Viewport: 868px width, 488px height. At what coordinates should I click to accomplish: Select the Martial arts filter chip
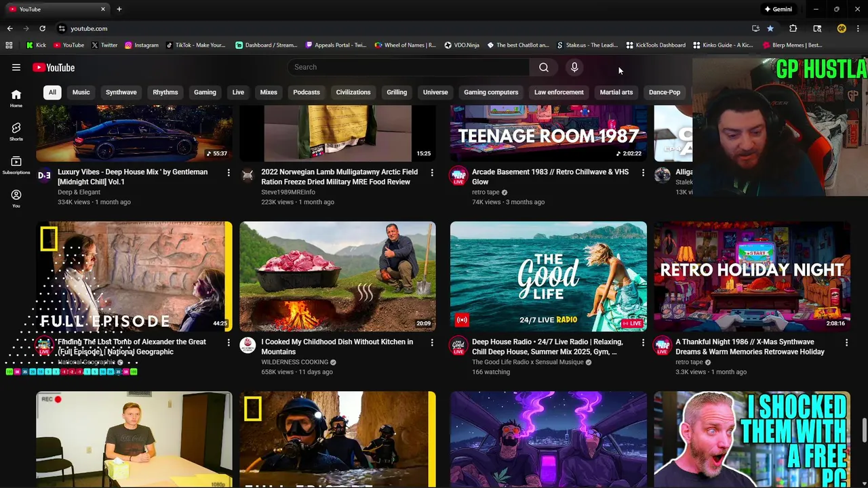tap(616, 92)
